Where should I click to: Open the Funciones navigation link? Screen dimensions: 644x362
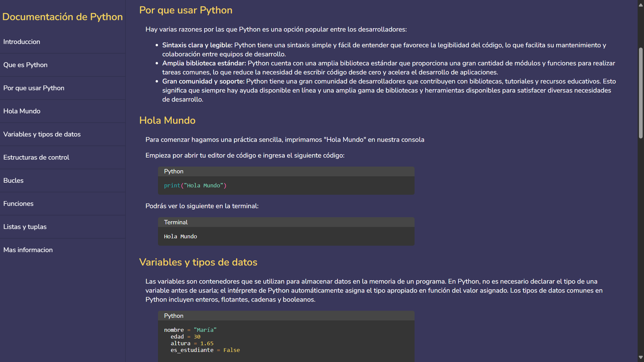[63, 204]
